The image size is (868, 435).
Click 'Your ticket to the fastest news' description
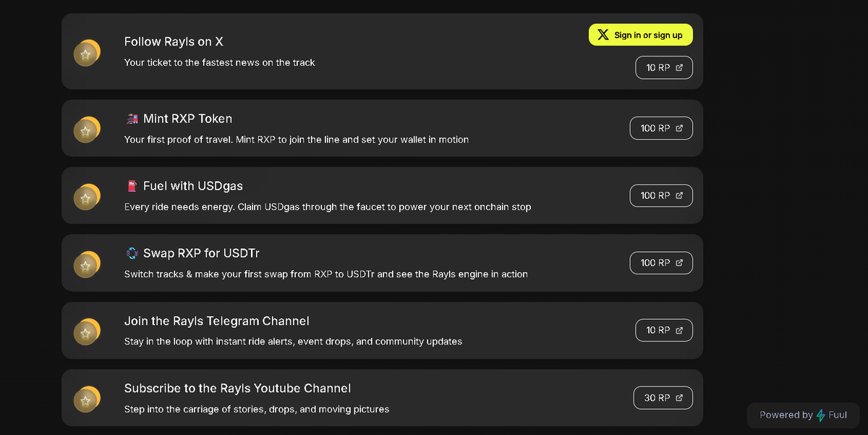220,63
